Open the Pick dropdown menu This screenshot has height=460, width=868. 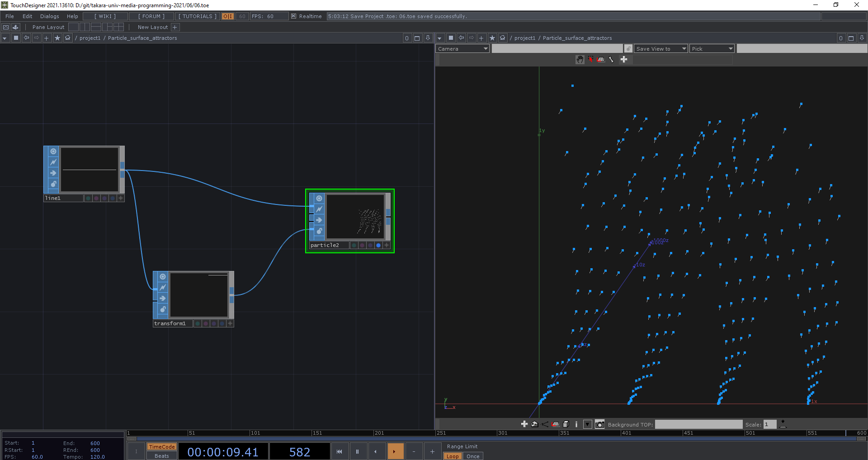(x=712, y=49)
